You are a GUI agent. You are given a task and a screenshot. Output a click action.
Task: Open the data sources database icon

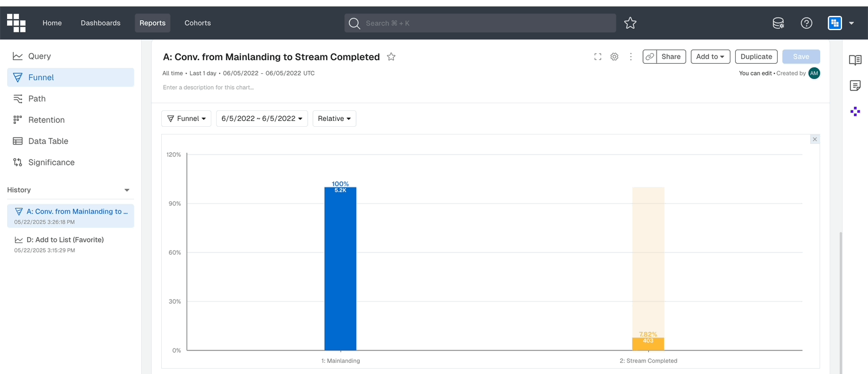pyautogui.click(x=778, y=23)
